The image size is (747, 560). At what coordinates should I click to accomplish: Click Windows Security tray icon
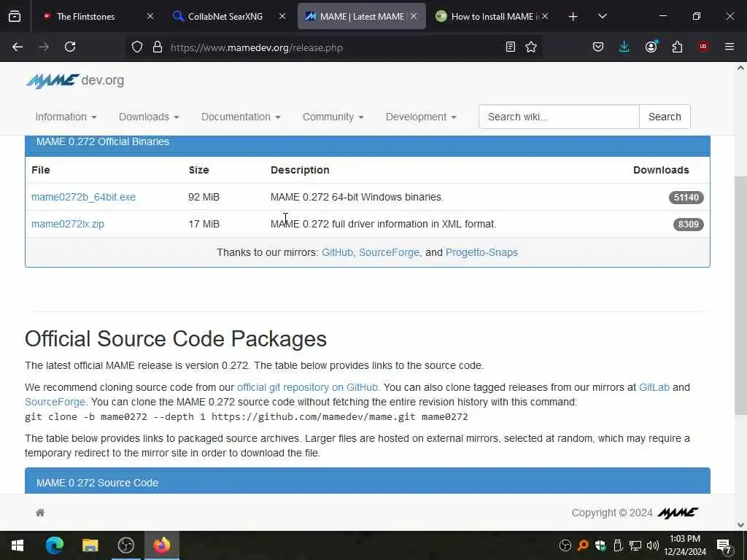click(600, 545)
